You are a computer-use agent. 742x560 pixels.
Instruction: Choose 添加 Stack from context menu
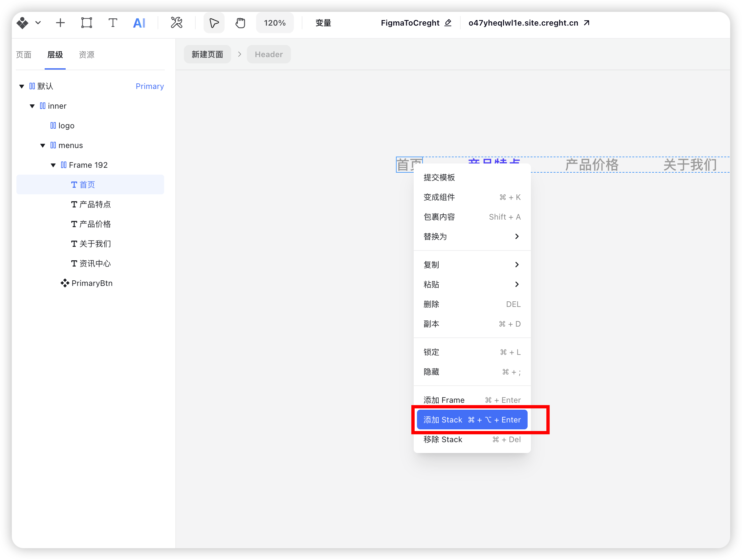pyautogui.click(x=472, y=420)
